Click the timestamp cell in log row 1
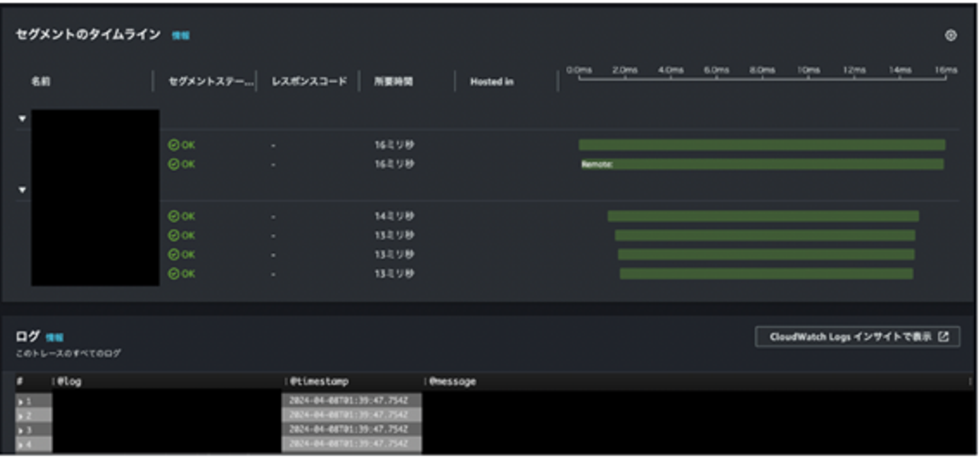This screenshot has width=980, height=458. 351,401
